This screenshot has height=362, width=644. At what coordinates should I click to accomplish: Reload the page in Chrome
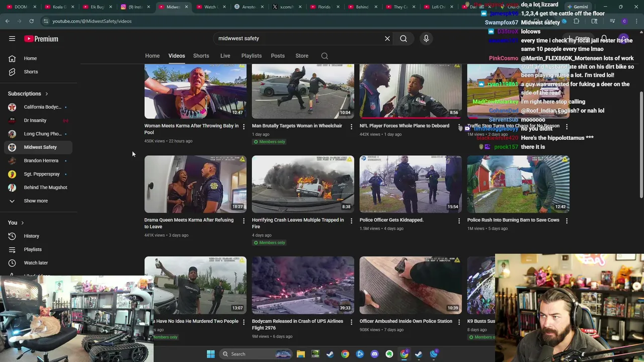pos(31,21)
